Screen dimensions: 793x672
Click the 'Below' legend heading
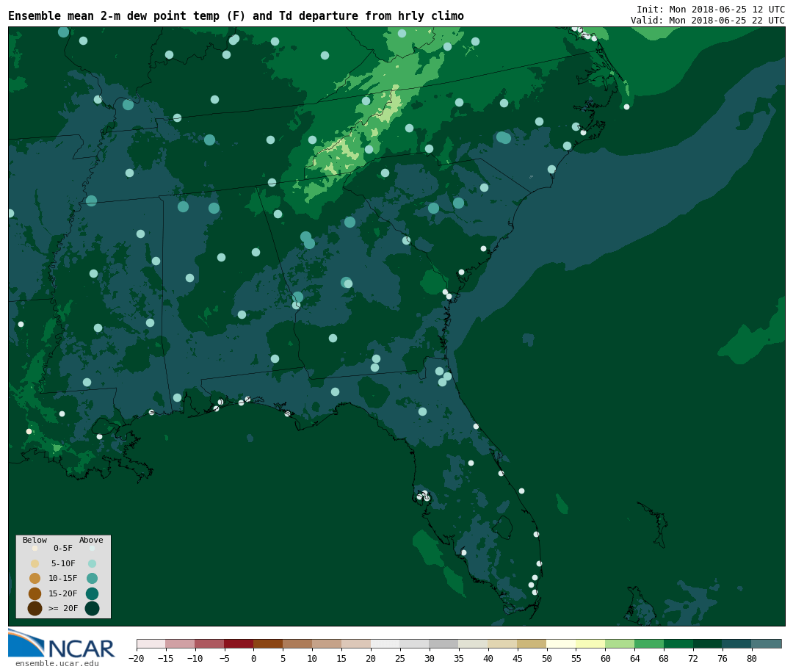tap(35, 540)
